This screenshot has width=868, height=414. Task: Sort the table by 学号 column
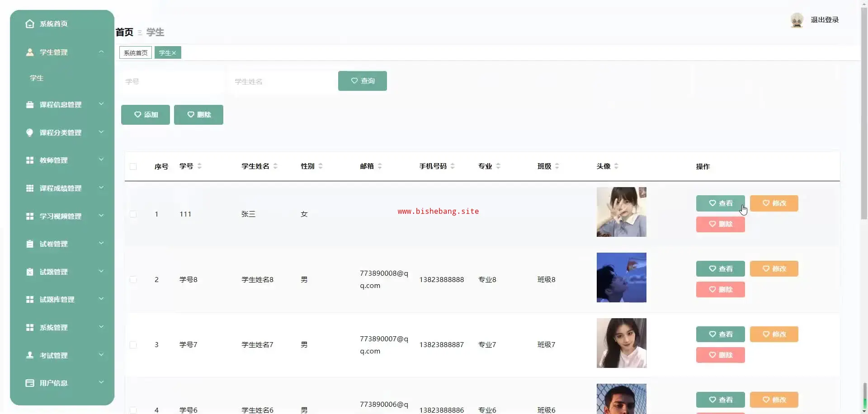click(199, 166)
